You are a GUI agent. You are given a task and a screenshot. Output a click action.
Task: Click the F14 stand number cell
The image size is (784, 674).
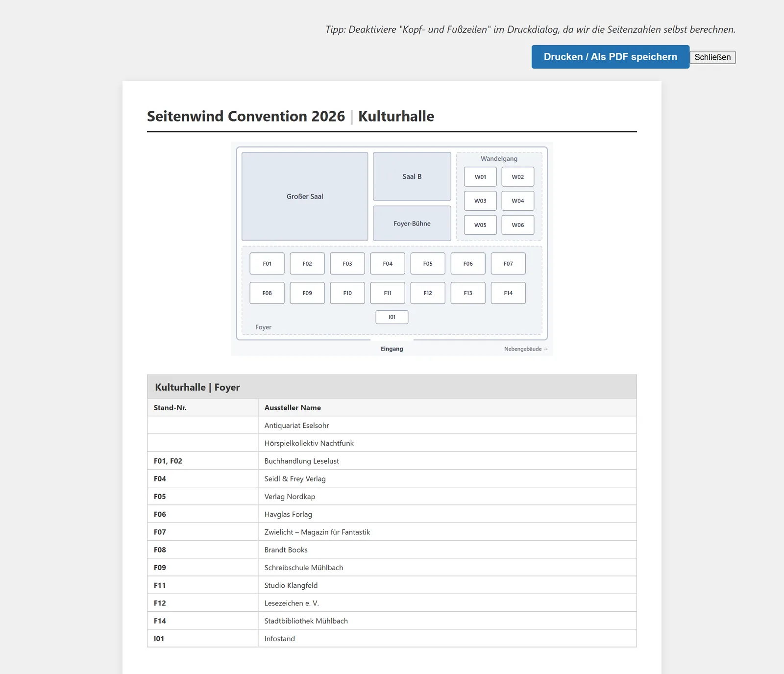click(203, 621)
